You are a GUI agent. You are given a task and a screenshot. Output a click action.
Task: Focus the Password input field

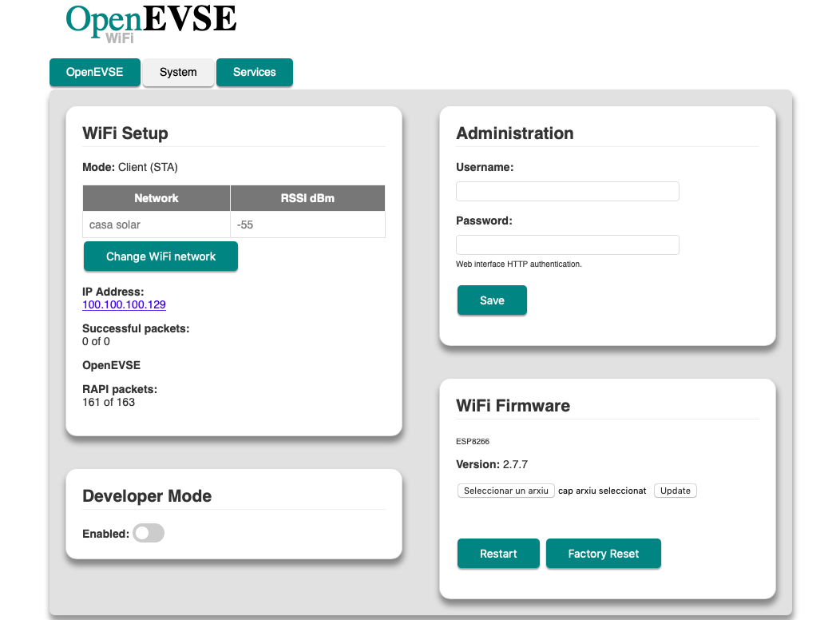tap(568, 245)
